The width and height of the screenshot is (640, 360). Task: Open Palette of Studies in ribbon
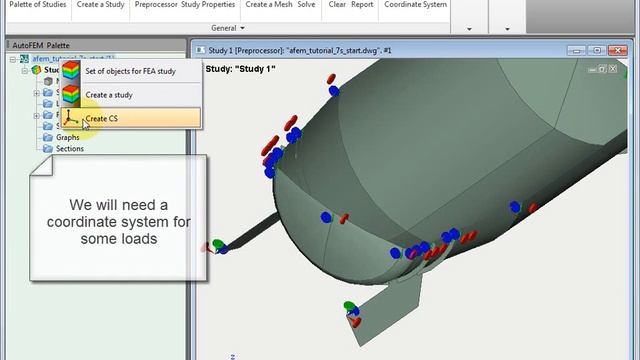coord(38,4)
